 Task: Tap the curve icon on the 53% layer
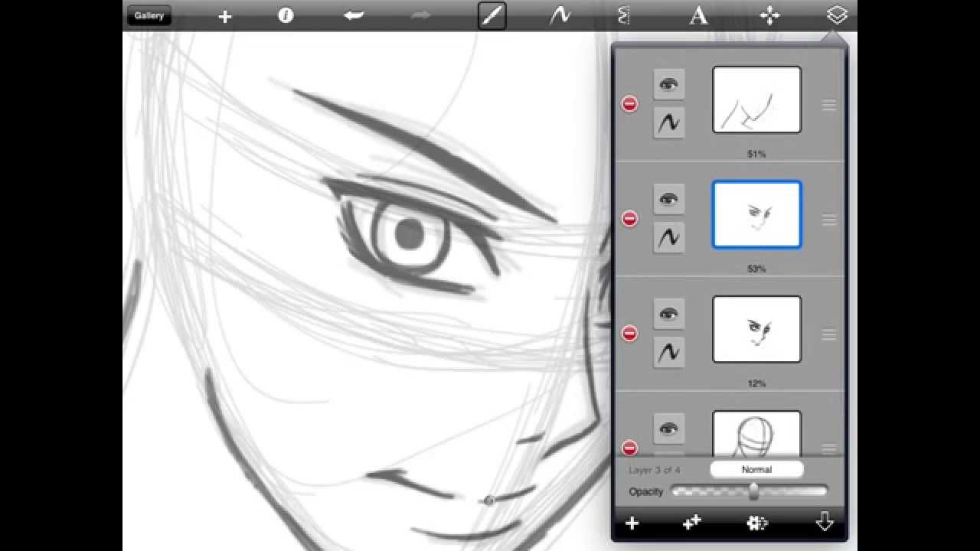pyautogui.click(x=669, y=237)
